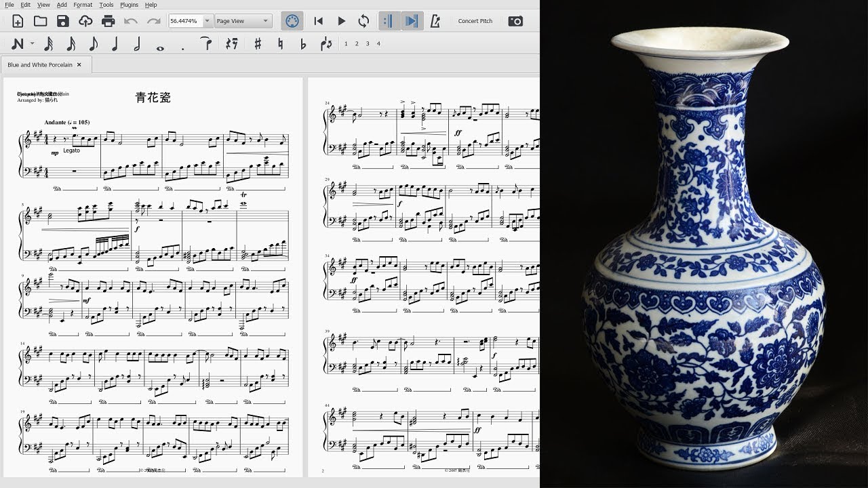Toggle the rest input icon

(x=232, y=44)
